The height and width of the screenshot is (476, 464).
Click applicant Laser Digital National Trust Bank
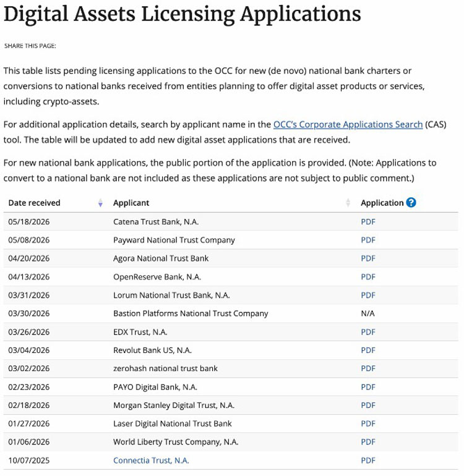pyautogui.click(x=172, y=423)
